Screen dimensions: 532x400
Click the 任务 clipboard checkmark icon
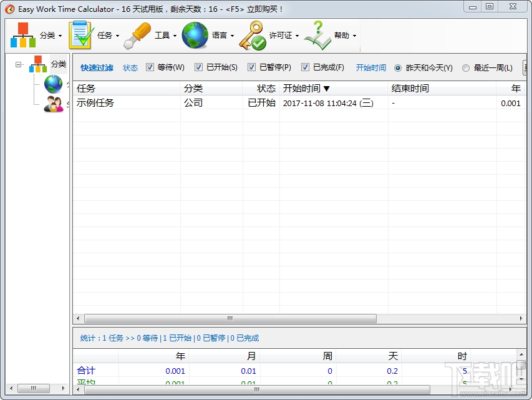(82, 35)
